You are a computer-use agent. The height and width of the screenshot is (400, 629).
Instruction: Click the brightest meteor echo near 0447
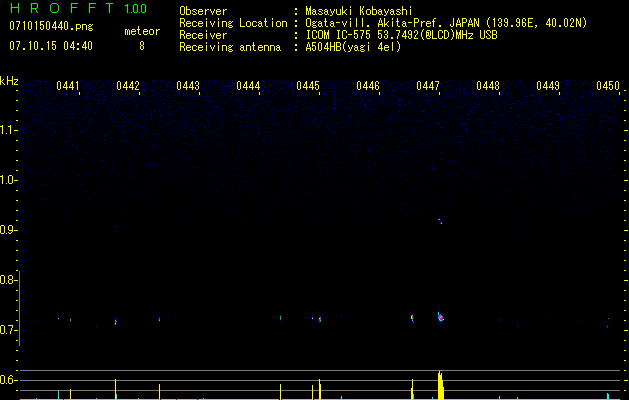tap(440, 317)
